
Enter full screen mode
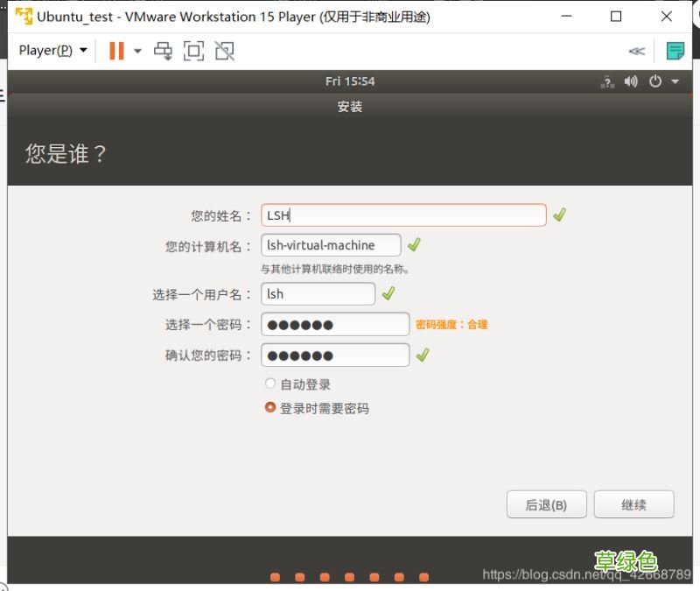[193, 51]
